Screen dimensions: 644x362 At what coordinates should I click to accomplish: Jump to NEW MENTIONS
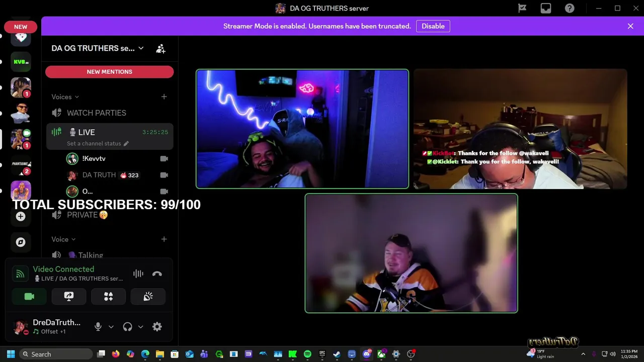109,72
